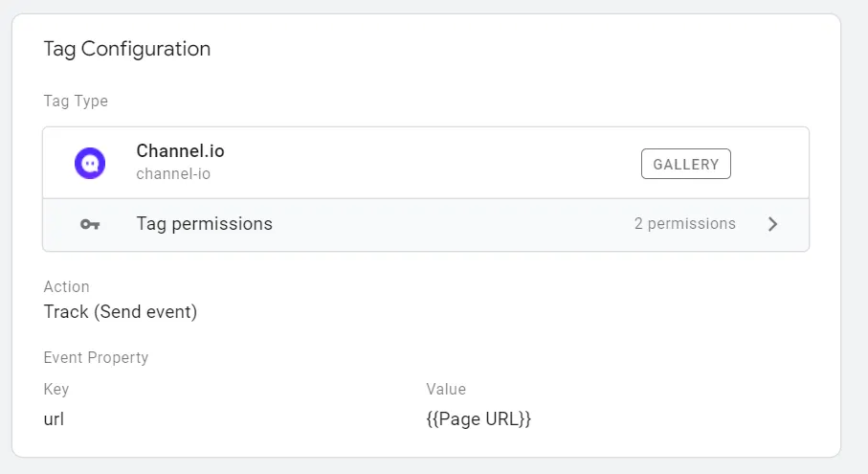Click the Tag permissions label text
This screenshot has height=474, width=868.
tap(204, 224)
